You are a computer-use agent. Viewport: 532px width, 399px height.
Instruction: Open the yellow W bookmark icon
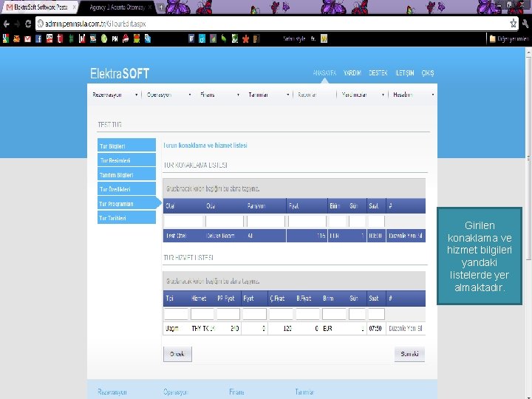[324, 39]
